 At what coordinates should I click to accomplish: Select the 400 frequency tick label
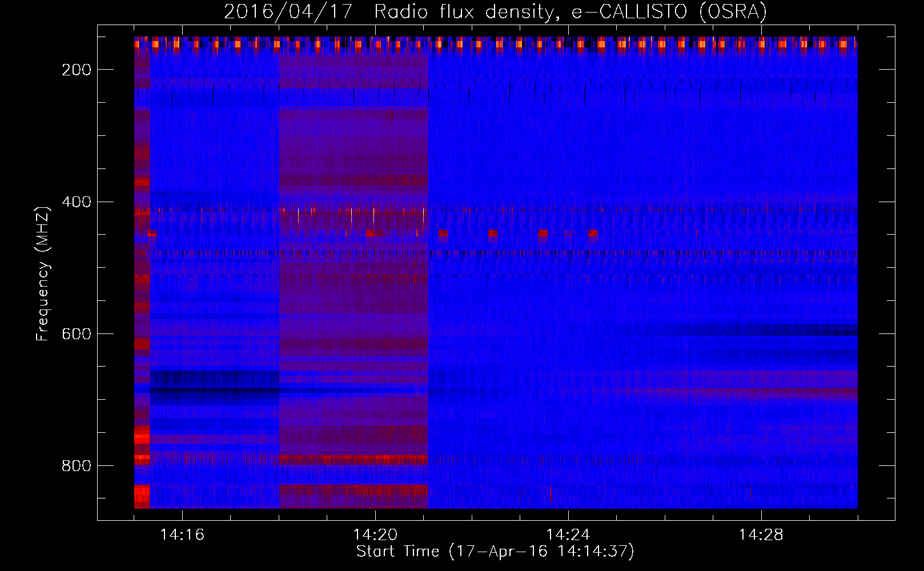point(77,202)
